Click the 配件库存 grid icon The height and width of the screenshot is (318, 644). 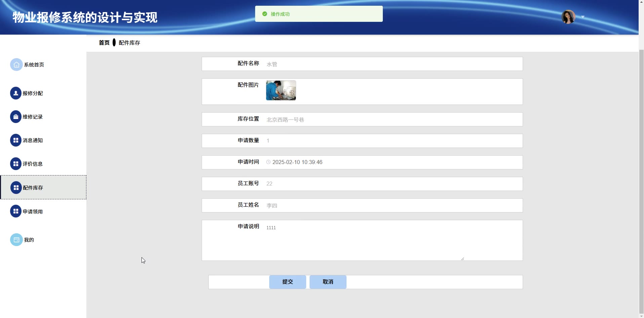pos(16,188)
